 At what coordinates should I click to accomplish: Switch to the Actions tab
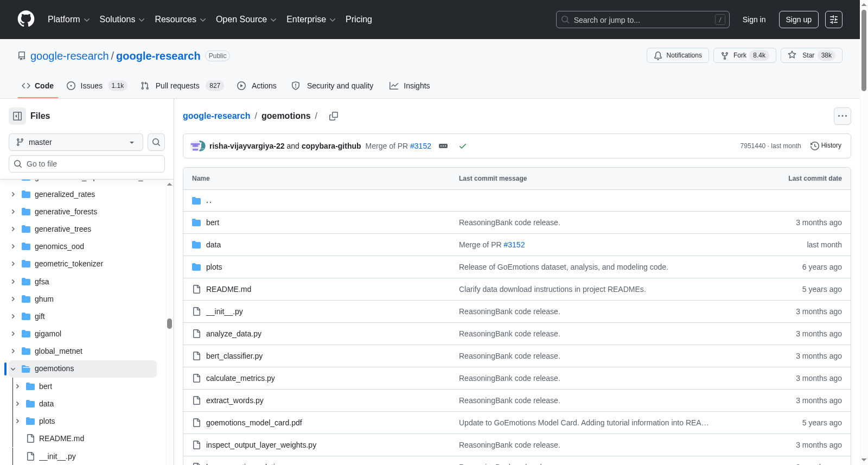click(257, 86)
